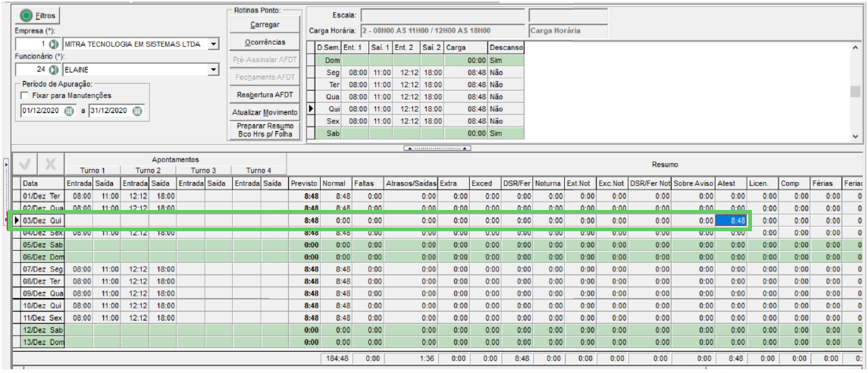Click scroll-down arrow of schedule grid

coord(856,136)
